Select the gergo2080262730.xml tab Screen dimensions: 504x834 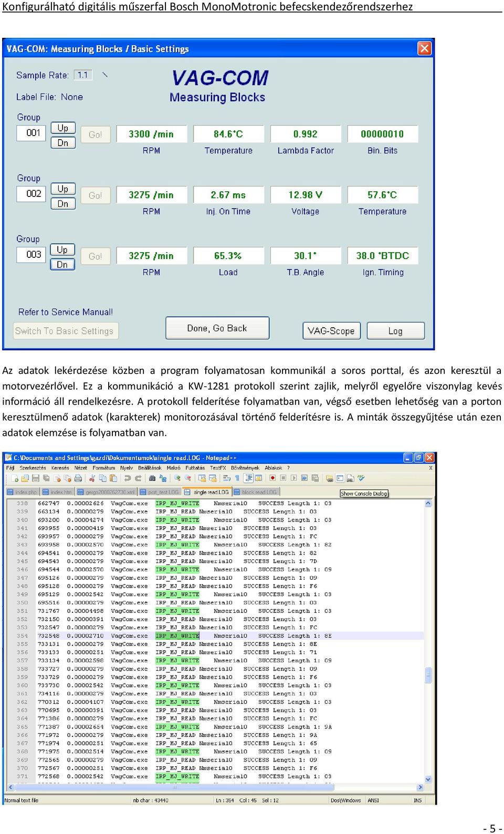point(106,492)
